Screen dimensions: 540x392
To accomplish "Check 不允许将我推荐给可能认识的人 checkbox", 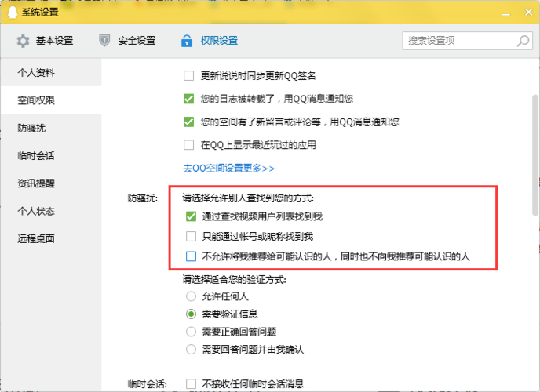I will coord(192,256).
